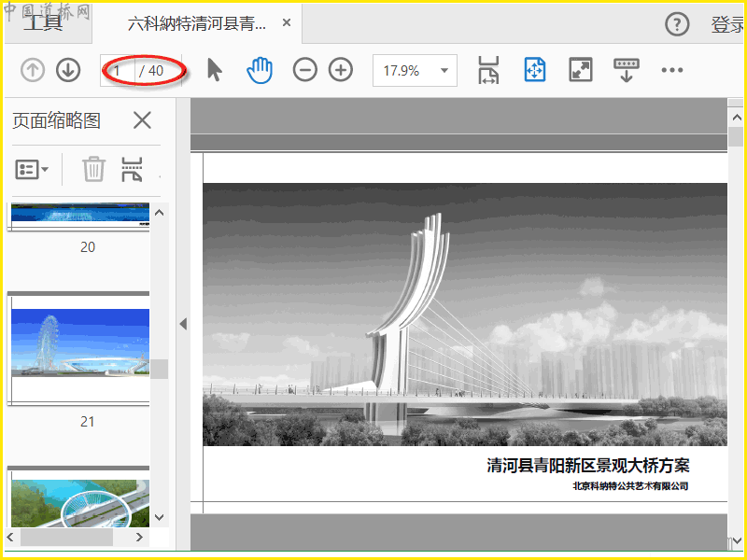Click document vertical scrollbar handle

pyautogui.click(x=737, y=137)
